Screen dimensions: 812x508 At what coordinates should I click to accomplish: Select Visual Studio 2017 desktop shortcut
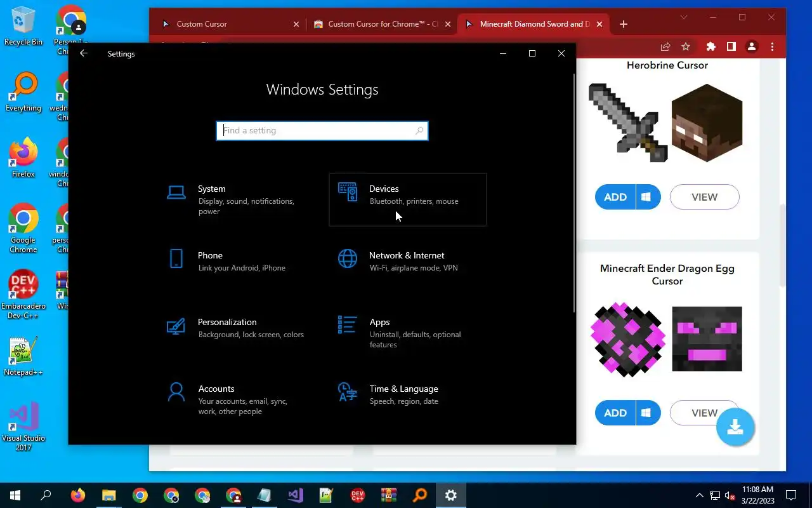point(23,427)
